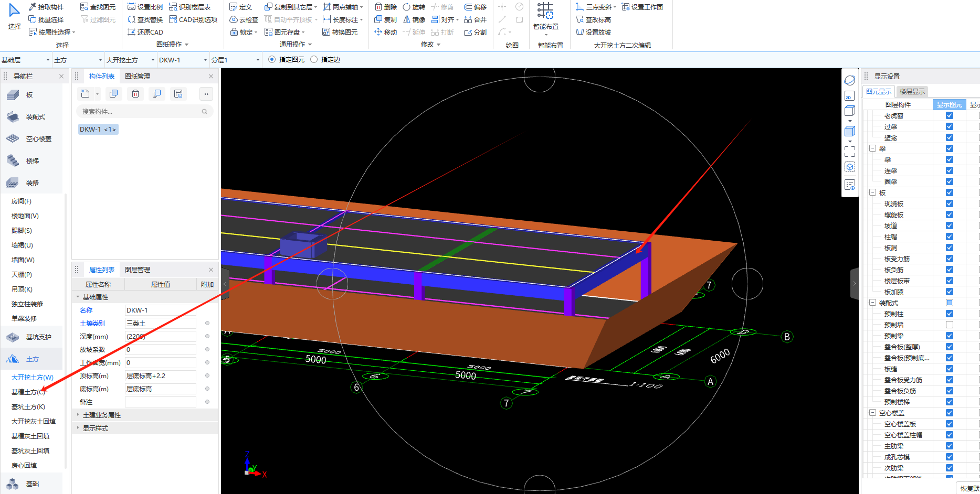
Task: Select the 镜像 tool
Action: 414,19
